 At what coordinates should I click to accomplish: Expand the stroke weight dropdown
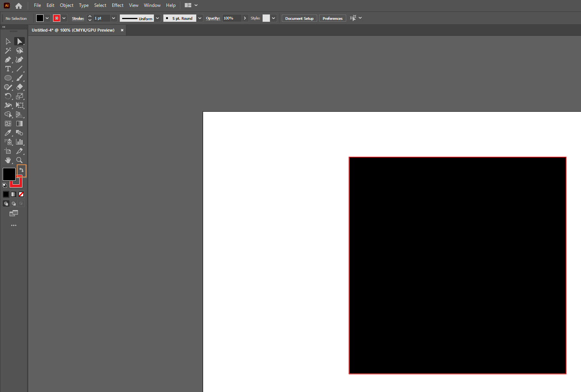(113, 18)
